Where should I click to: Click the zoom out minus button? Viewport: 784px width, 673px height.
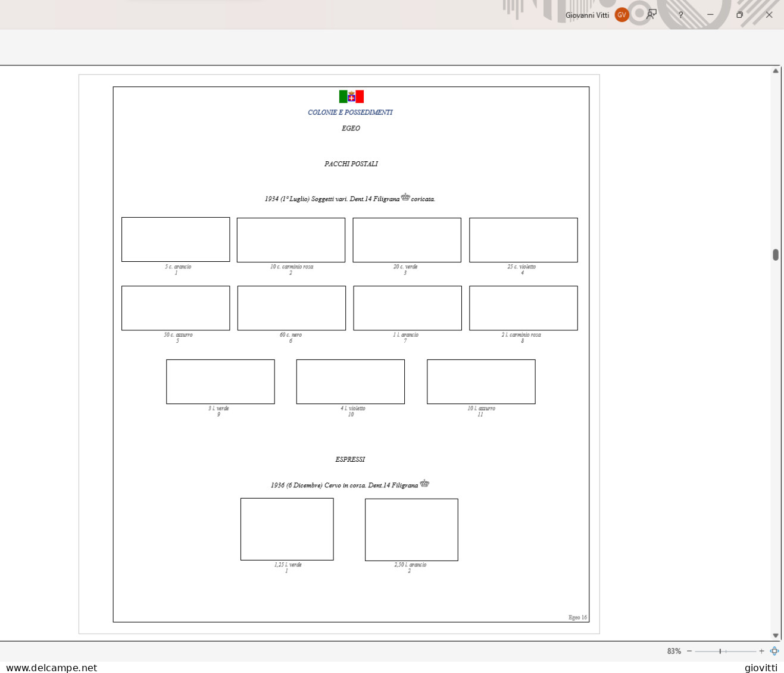click(689, 651)
